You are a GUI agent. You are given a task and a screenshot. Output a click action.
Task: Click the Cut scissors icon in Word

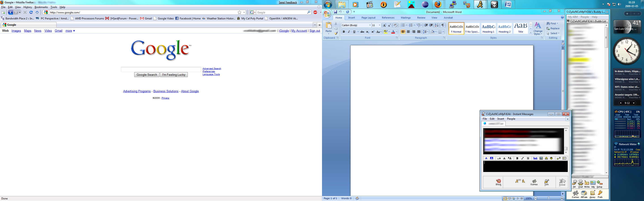[336, 24]
